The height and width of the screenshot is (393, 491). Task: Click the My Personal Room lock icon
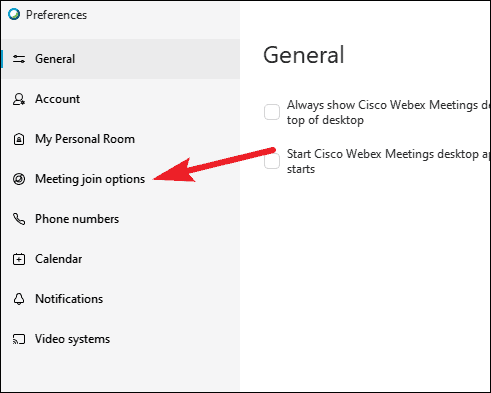coord(19,139)
